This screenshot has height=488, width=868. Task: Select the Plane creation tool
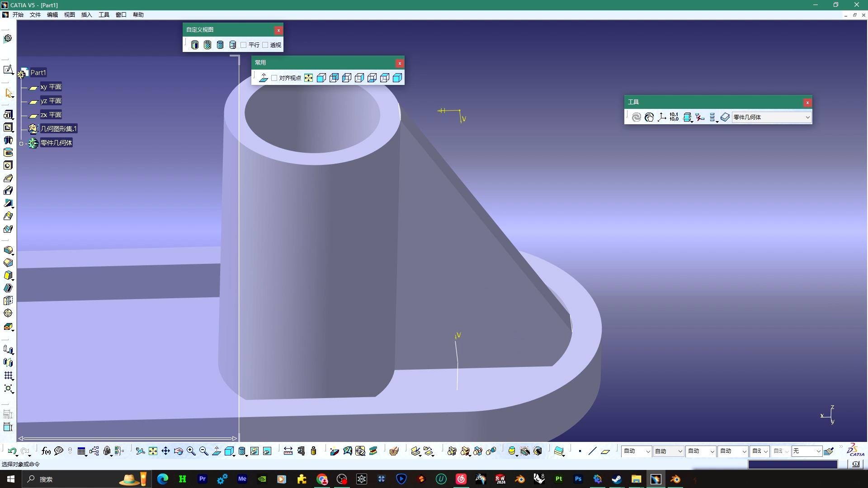[x=605, y=451]
